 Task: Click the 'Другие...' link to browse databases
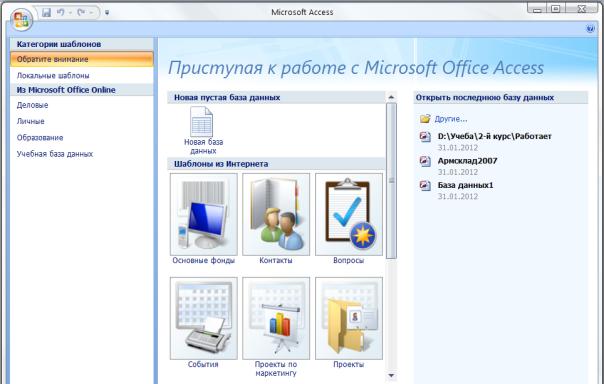click(x=451, y=119)
